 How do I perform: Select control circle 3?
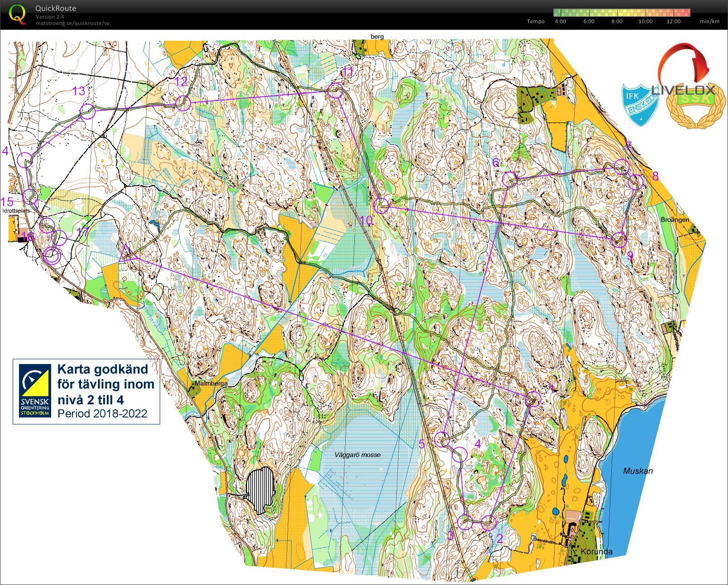click(465, 522)
